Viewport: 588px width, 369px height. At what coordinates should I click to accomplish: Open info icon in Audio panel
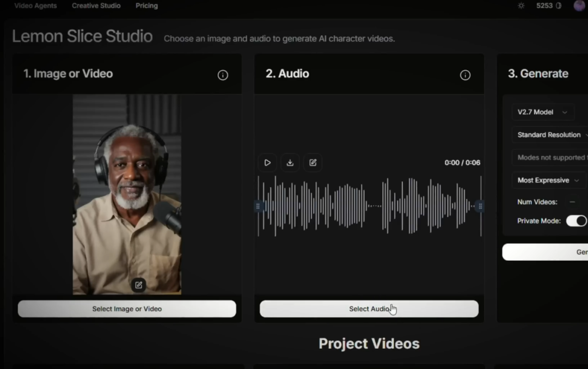coord(465,75)
